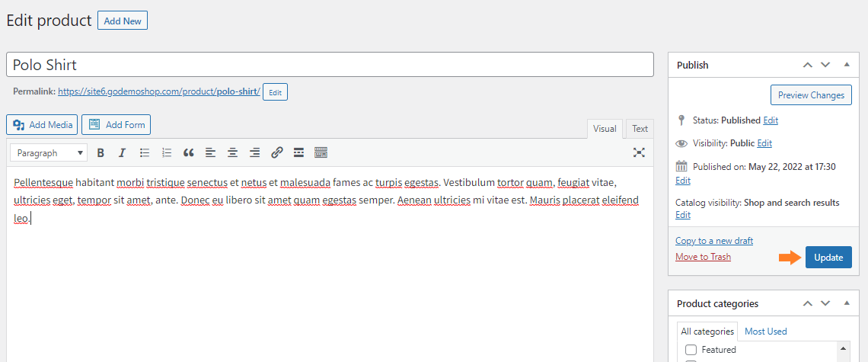
Task: Collapse the Publish panel
Action: pos(847,65)
